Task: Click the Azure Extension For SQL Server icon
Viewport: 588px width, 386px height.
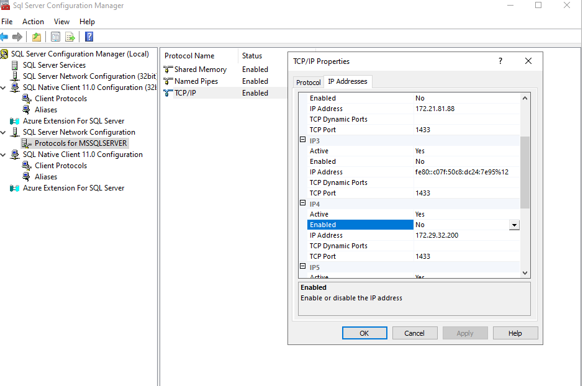Action: 14,120
